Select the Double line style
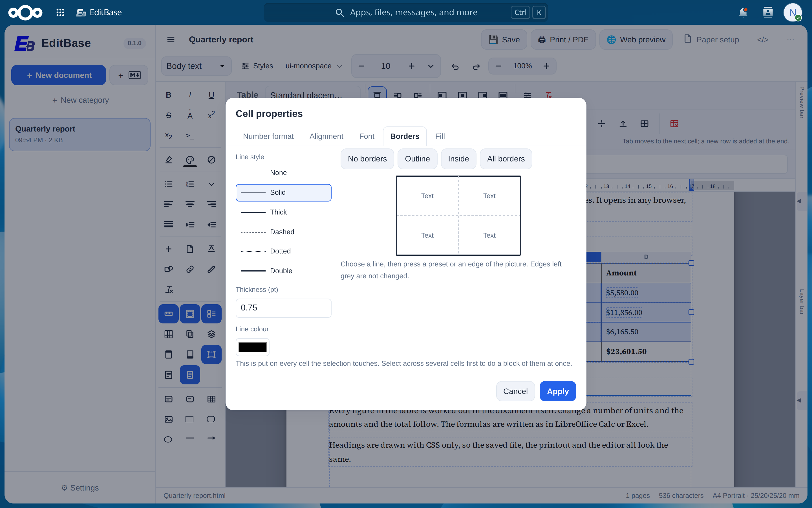This screenshot has height=508, width=812. click(x=284, y=271)
